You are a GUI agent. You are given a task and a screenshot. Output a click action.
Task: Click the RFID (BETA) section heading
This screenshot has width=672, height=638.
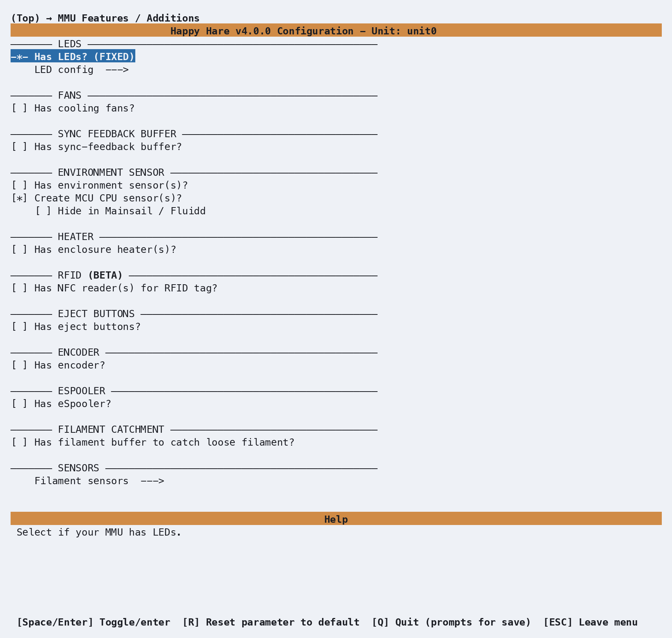click(x=90, y=275)
